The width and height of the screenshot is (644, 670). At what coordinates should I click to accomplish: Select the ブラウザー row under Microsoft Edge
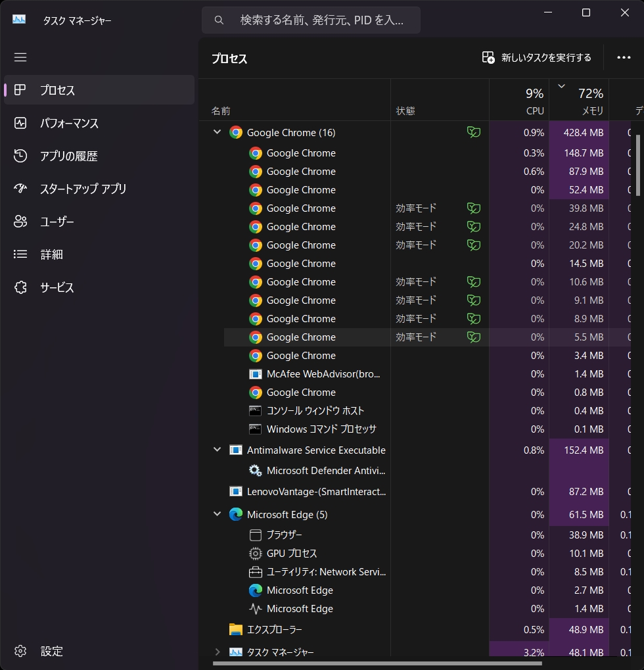(x=427, y=535)
